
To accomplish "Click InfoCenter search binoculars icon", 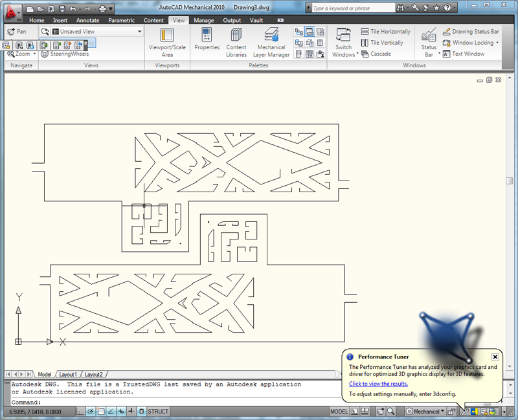I will (x=401, y=8).
